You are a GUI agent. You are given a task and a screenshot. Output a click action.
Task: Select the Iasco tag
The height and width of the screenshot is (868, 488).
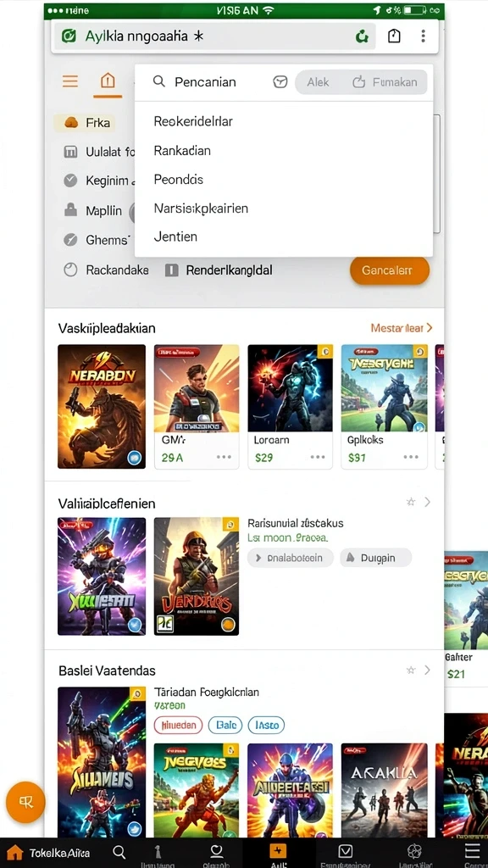tap(267, 725)
